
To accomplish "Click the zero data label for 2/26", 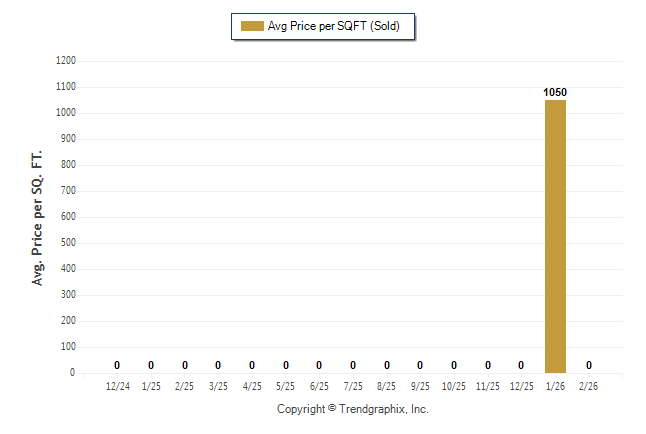I will coord(589,365).
